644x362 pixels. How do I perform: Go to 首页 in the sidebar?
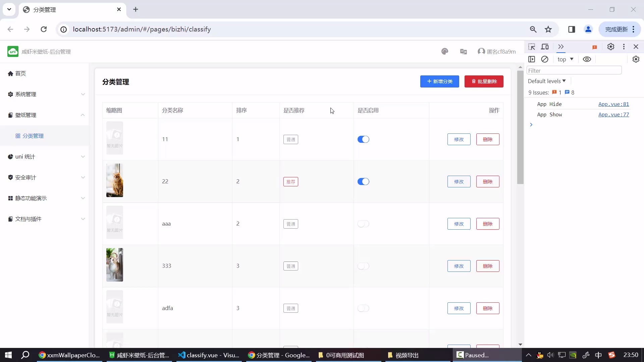pyautogui.click(x=20, y=73)
